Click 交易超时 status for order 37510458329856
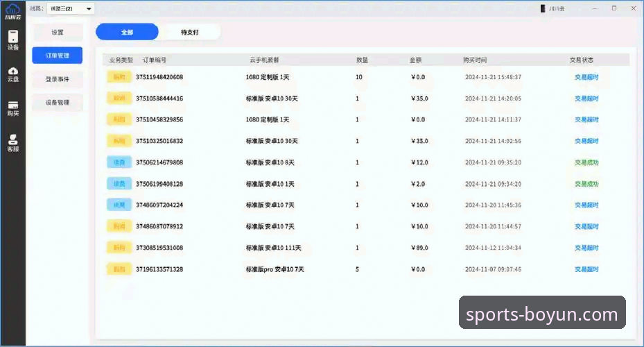This screenshot has height=347, width=644. tap(586, 119)
